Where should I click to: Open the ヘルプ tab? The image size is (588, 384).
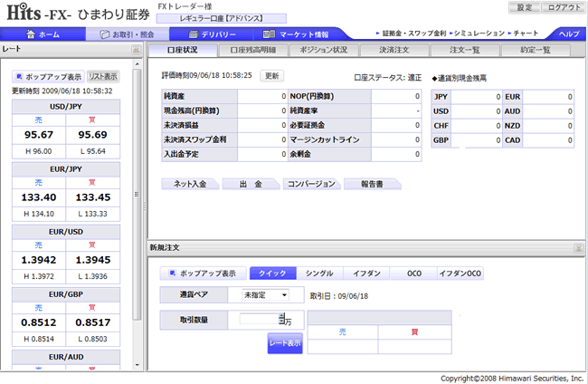pyautogui.click(x=569, y=34)
